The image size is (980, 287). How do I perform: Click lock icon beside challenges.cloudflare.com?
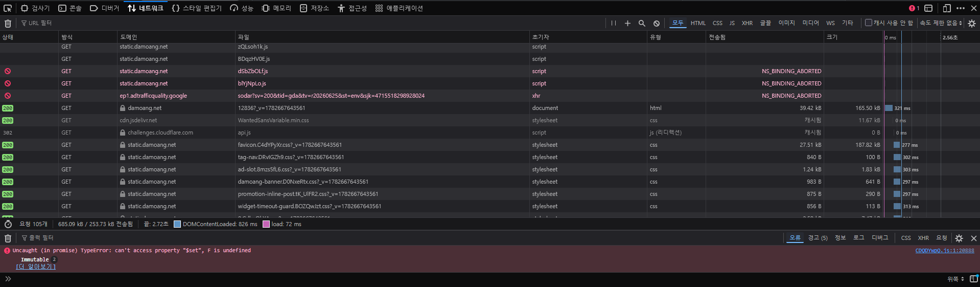click(x=123, y=133)
